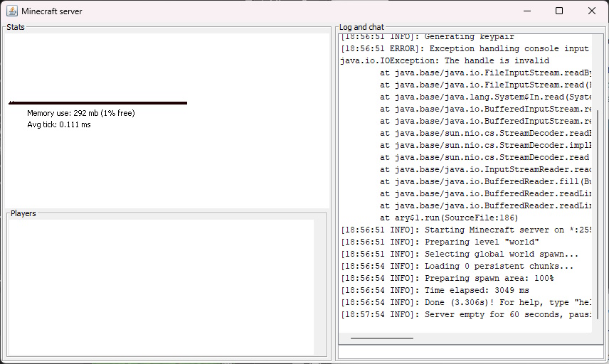Click the "Generating keypair" log line
The width and height of the screenshot is (609, 364).
pyautogui.click(x=428, y=37)
